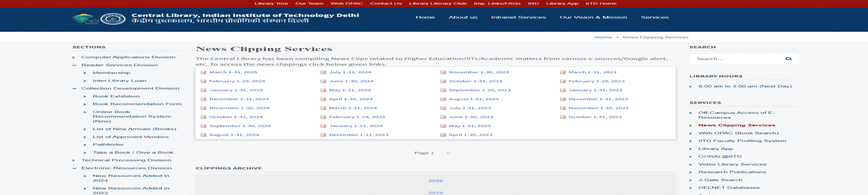Open Web OPAC in top bar
This screenshot has height=195, width=868.
coord(347,3)
